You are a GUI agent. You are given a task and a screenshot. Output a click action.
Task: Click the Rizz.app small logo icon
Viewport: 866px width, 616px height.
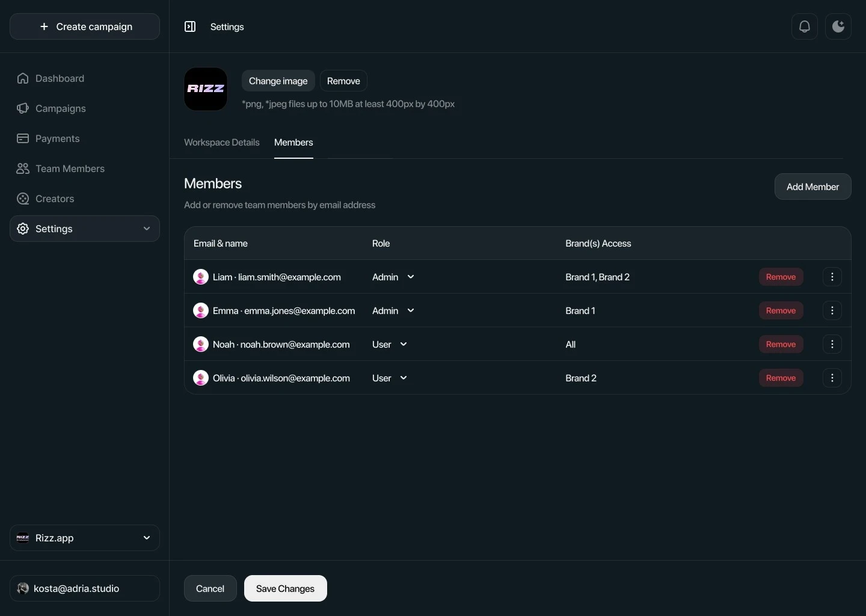[23, 538]
